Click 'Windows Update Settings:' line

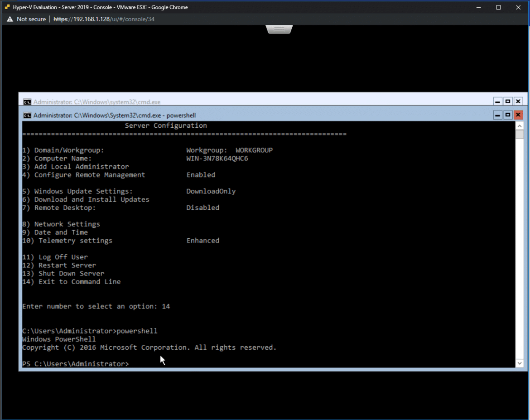click(x=78, y=191)
